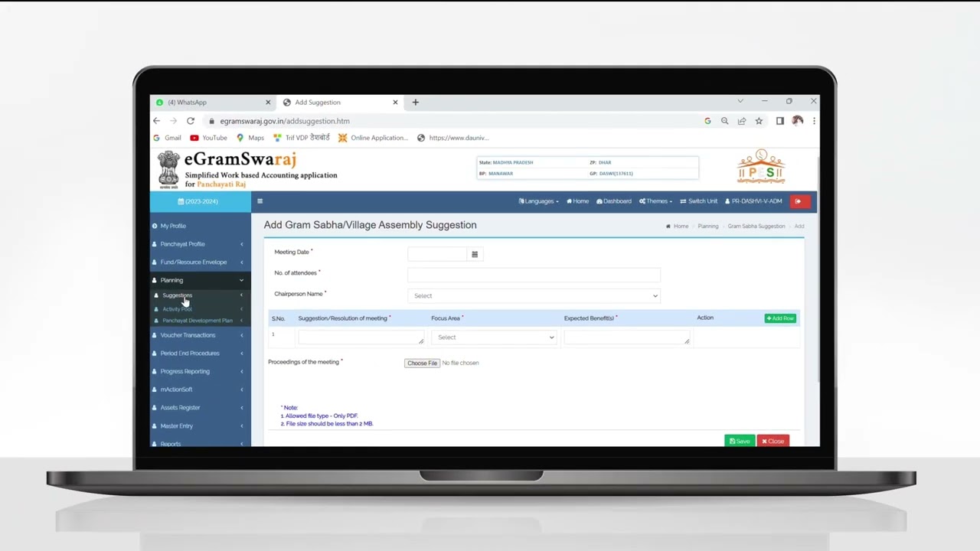
Task: Reload the page with the refresh icon
Action: (x=190, y=121)
